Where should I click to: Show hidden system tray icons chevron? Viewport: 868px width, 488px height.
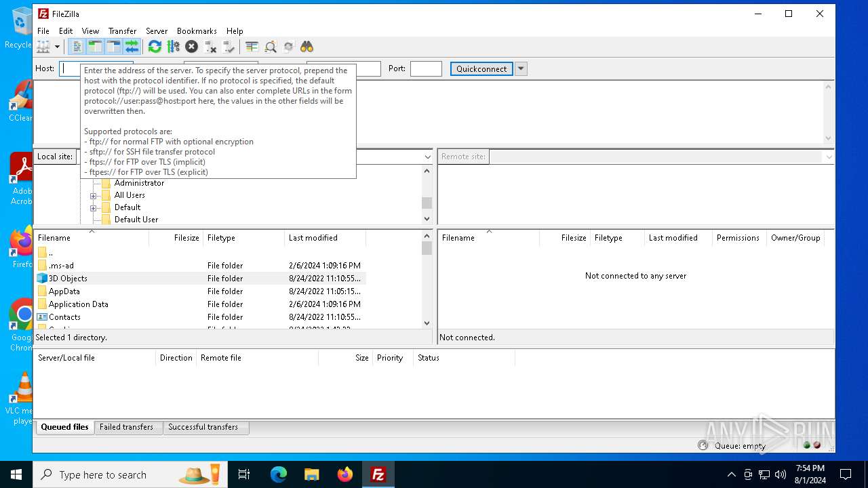point(731,474)
